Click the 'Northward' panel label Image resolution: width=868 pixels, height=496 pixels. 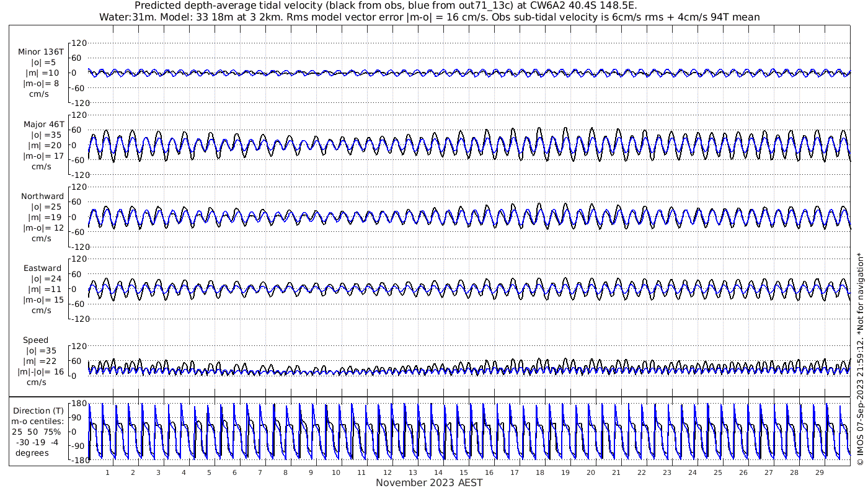[x=43, y=197]
